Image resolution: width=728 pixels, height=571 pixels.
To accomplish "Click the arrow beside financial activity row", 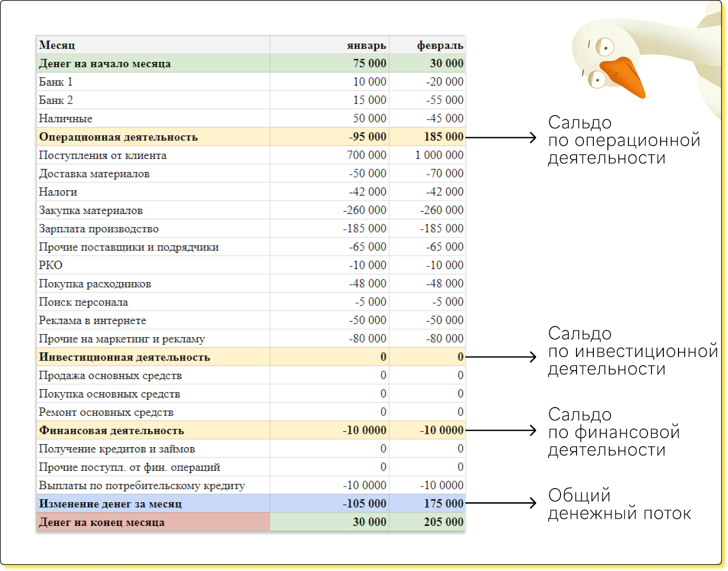I will tap(500, 430).
